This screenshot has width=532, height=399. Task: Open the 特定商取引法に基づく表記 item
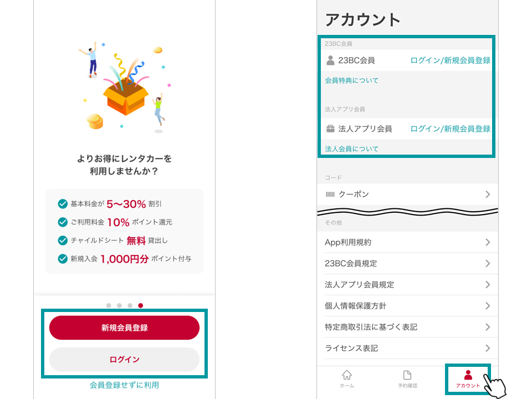click(x=407, y=327)
